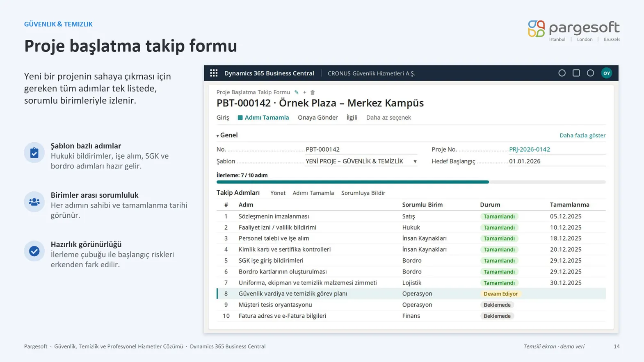Click the people icon beside Birimler arası sorumluluk

[34, 202]
